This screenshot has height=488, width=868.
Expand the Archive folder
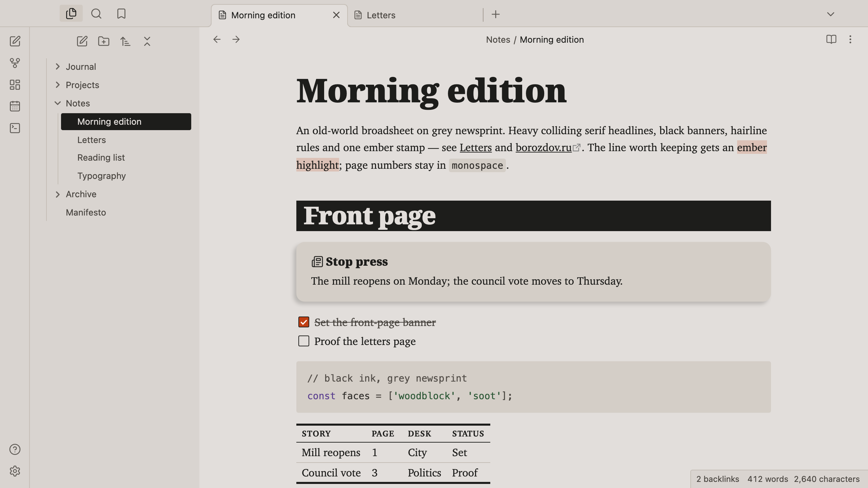(x=58, y=194)
